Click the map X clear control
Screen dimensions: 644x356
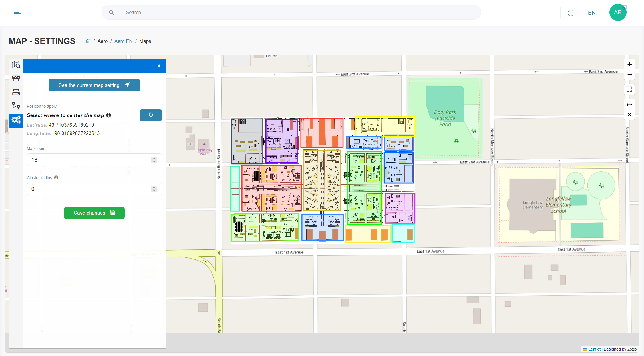pos(629,115)
